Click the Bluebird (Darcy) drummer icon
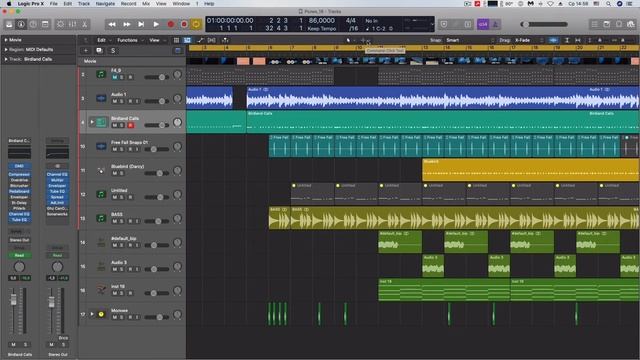 point(101,170)
